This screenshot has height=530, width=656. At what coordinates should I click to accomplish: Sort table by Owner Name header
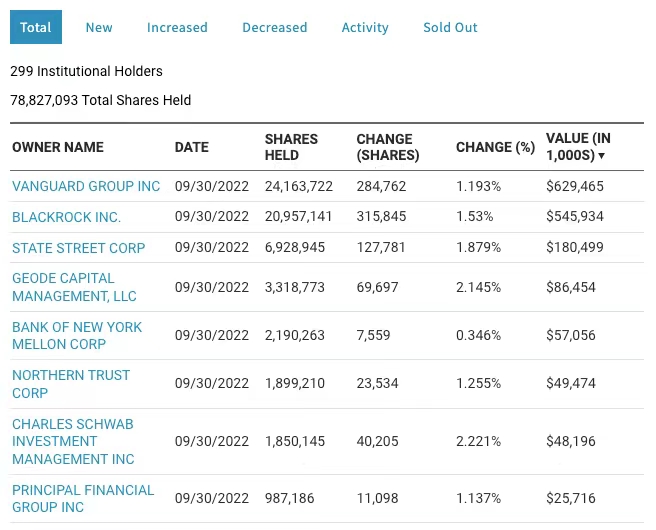(58, 147)
